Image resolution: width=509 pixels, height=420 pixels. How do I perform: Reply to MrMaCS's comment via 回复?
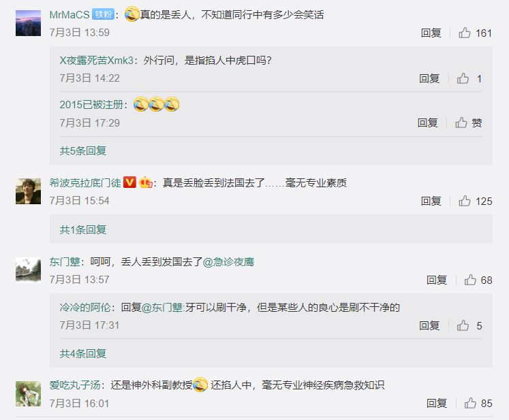[x=431, y=33]
